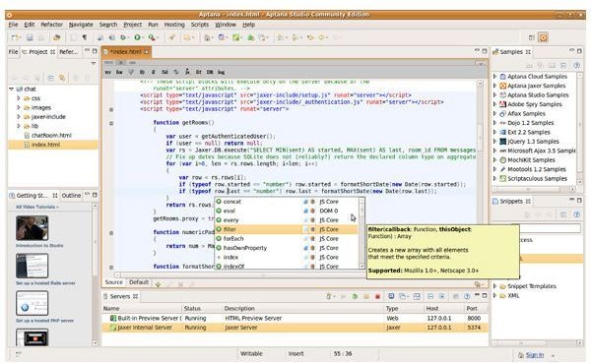Expand the lib folder
Screen dimensions: 591x364
coord(18,126)
